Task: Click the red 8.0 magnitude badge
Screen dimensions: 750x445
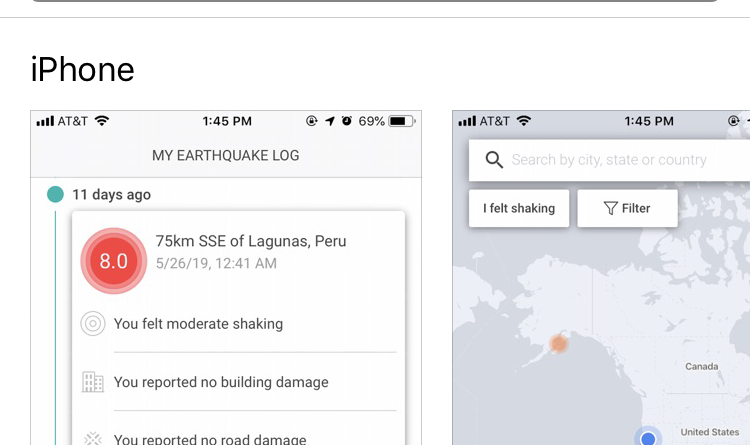Action: coord(113,261)
